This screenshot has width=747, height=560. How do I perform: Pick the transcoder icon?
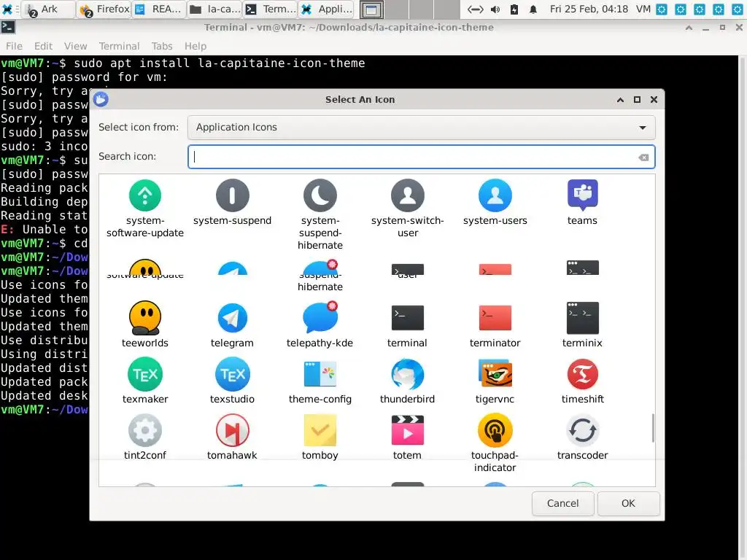(x=582, y=430)
